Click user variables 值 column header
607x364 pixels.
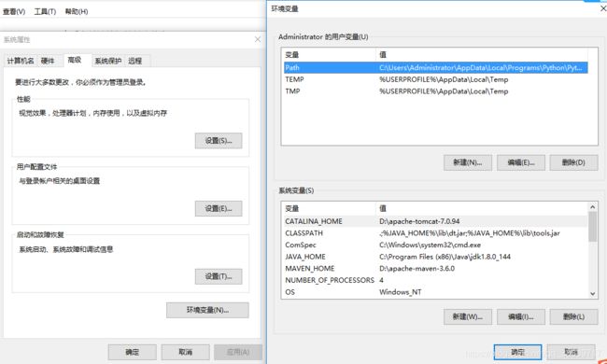(x=482, y=54)
